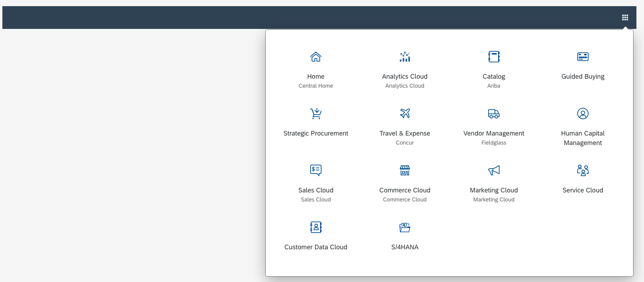Click the S/4HANA label
Viewport: 644px width, 282px height.
(405, 247)
